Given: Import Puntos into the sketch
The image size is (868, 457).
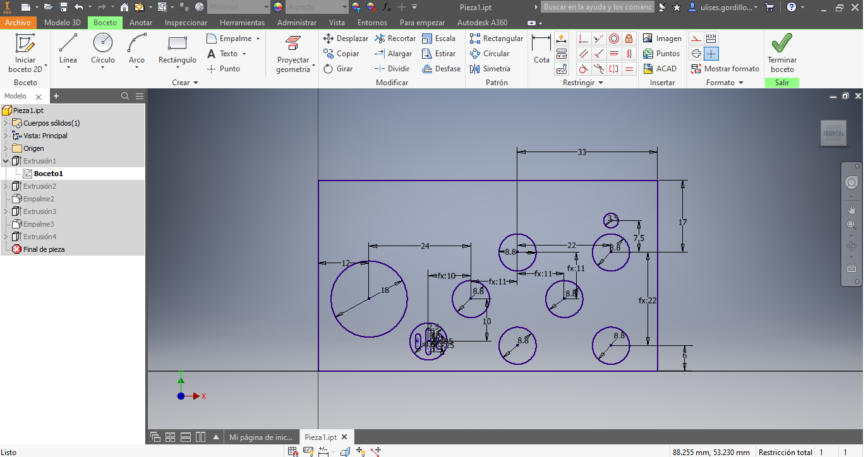Looking at the screenshot, I should click(x=661, y=54).
